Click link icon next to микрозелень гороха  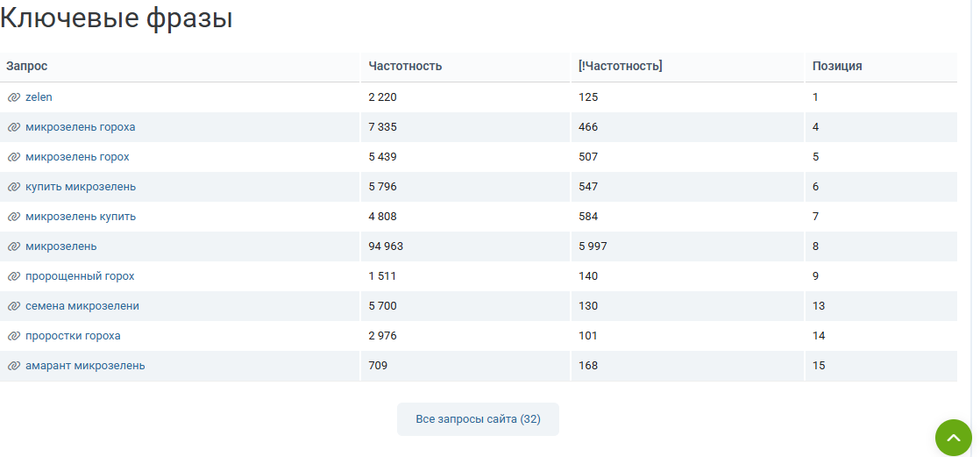14,127
